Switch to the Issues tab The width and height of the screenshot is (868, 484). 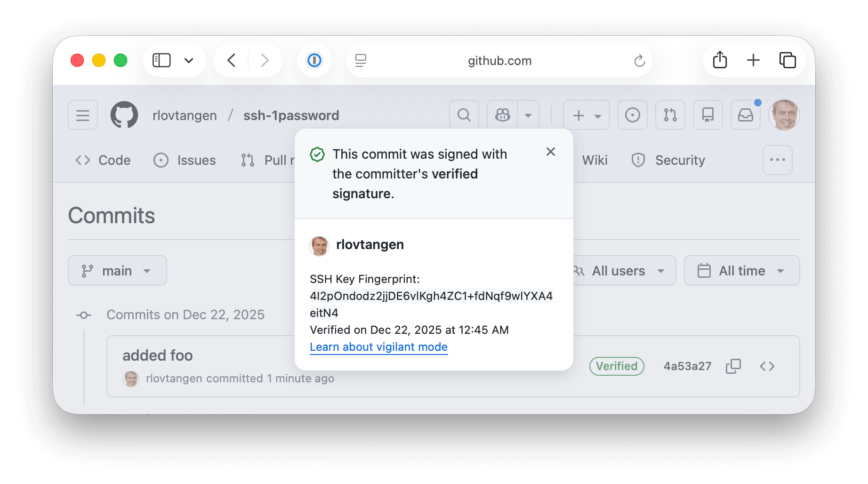[185, 160]
